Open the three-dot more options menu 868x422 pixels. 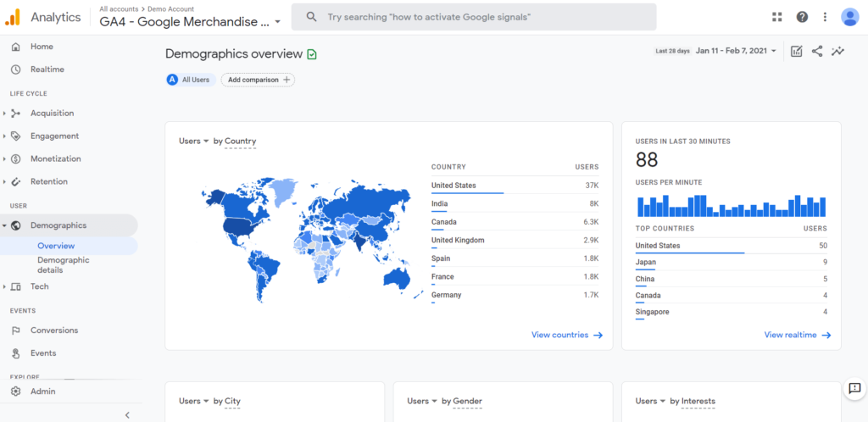[x=826, y=17]
